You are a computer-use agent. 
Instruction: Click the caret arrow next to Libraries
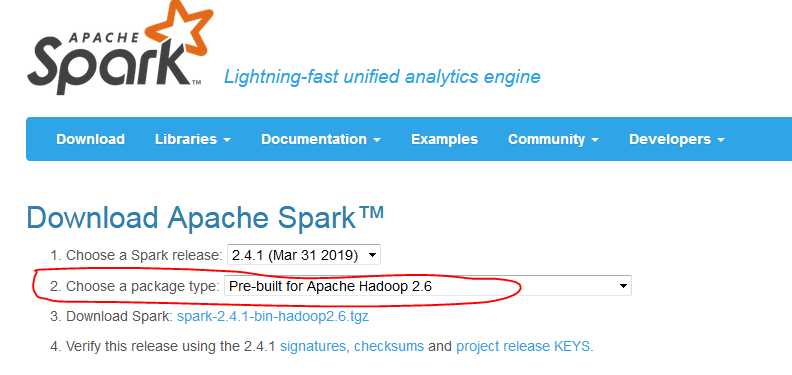point(227,140)
